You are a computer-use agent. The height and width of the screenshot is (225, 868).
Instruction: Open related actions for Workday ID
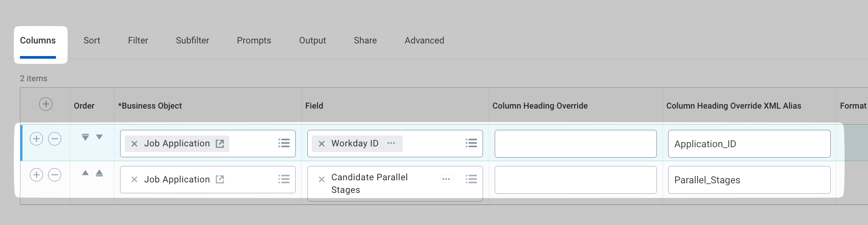pos(391,143)
